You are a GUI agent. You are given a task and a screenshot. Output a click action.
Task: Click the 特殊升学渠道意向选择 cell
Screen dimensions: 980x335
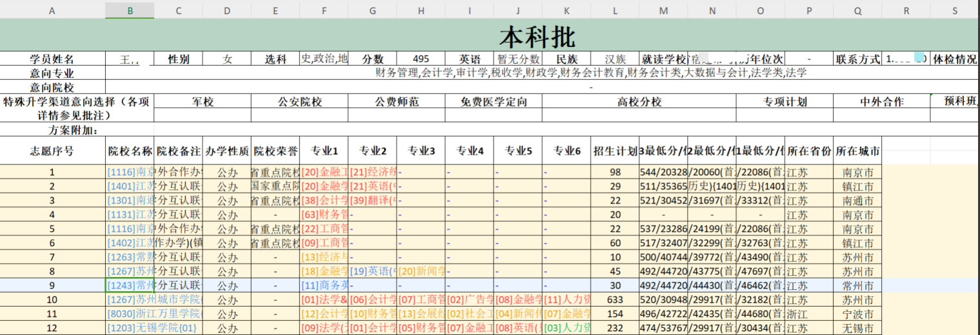click(77, 108)
